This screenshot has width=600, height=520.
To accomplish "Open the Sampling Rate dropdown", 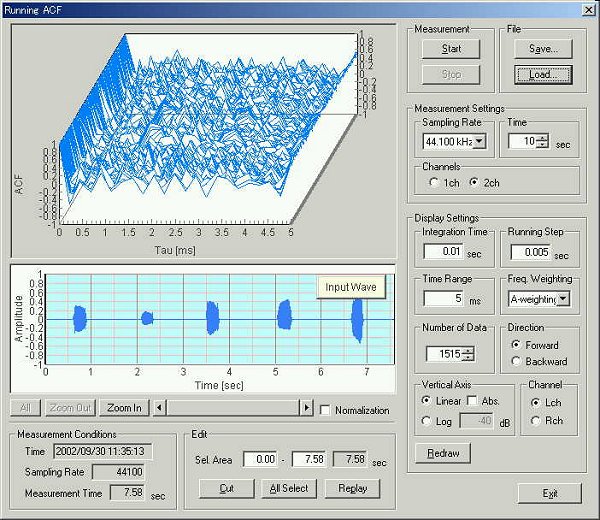I will (x=479, y=142).
